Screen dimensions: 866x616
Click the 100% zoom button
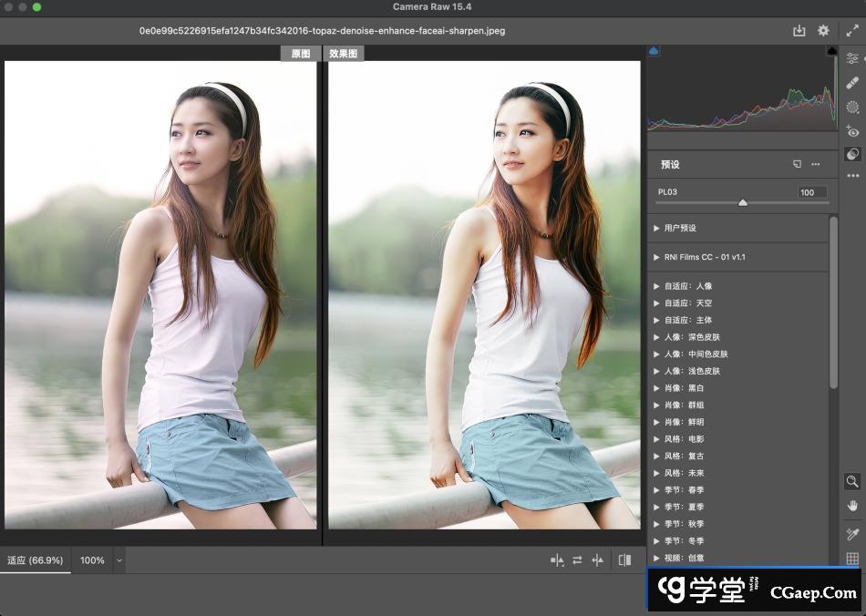click(92, 560)
